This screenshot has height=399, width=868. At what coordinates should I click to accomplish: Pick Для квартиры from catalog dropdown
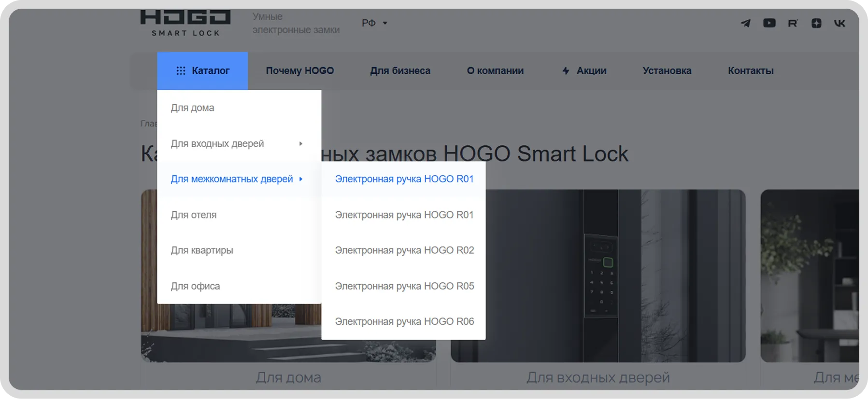(202, 250)
